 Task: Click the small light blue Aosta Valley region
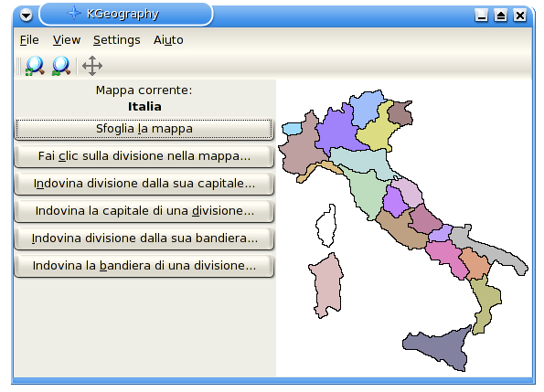pos(292,129)
